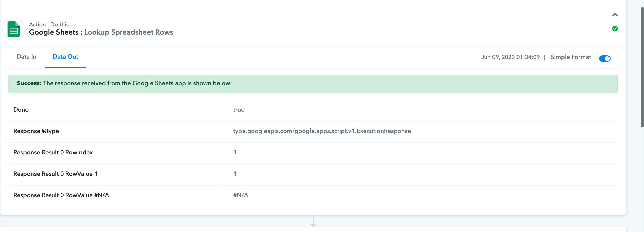Select the Response @type field label
The height and width of the screenshot is (232, 644).
[x=36, y=131]
